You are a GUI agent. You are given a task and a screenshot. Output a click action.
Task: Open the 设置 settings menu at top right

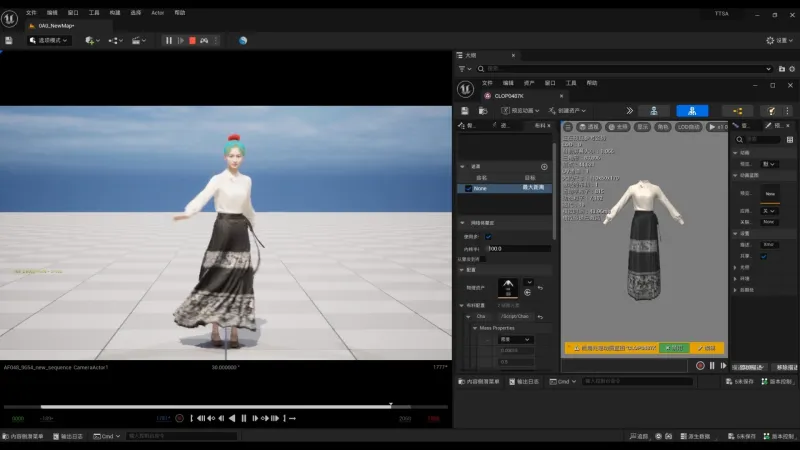pos(780,40)
